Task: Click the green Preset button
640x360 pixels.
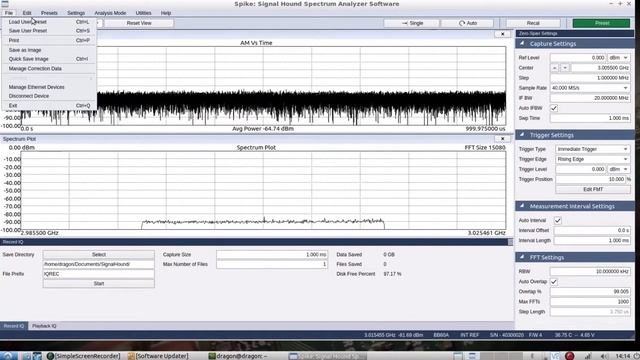Action: tap(601, 23)
